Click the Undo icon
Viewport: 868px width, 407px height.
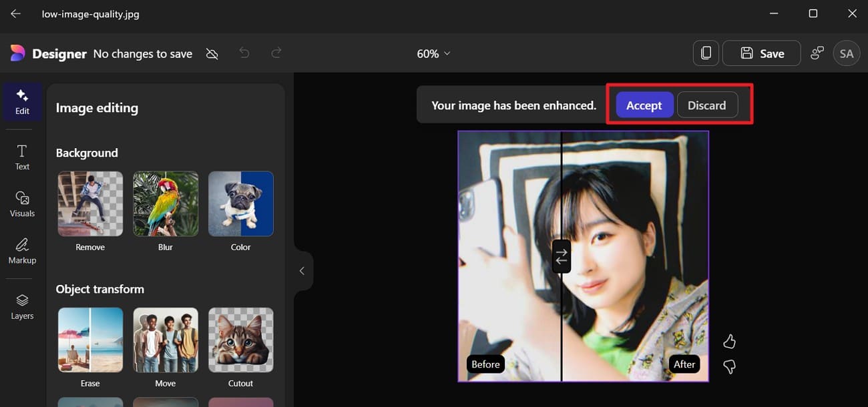pyautogui.click(x=244, y=53)
